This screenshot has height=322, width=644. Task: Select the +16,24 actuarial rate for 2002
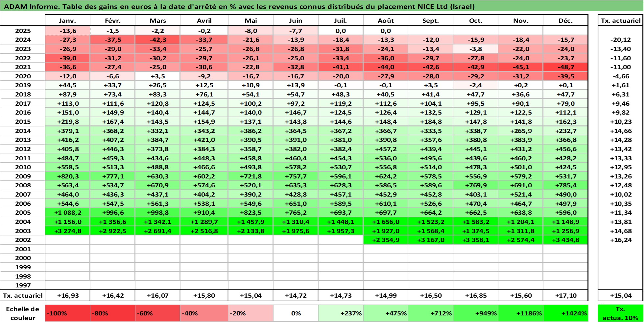tap(620, 240)
